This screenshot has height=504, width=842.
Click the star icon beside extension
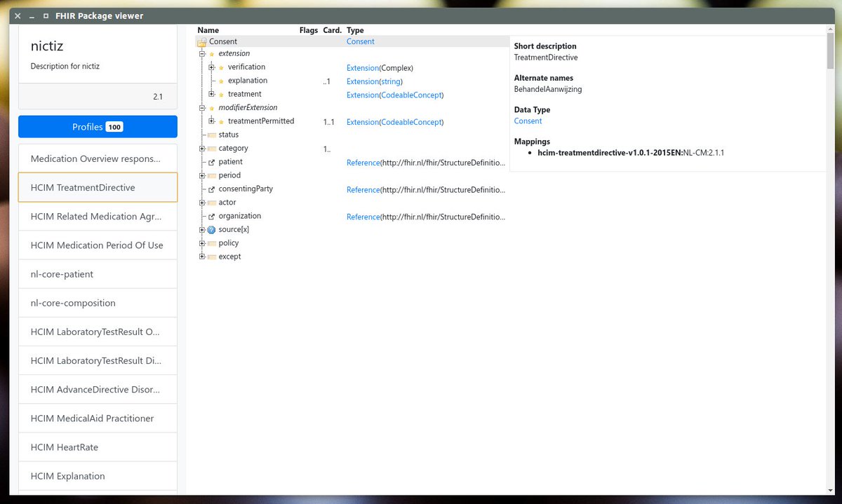pos(212,54)
